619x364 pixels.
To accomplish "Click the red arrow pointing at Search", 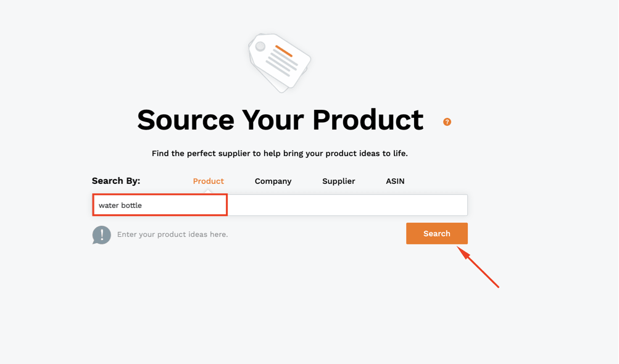I will 478,267.
